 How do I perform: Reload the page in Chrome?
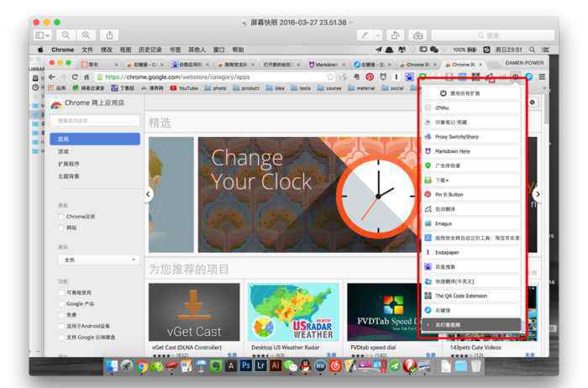[x=75, y=77]
